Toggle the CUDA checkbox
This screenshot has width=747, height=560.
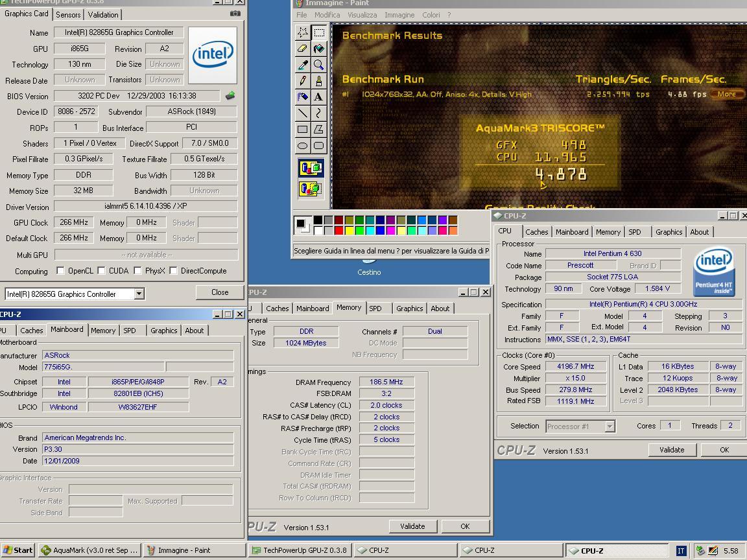click(101, 270)
